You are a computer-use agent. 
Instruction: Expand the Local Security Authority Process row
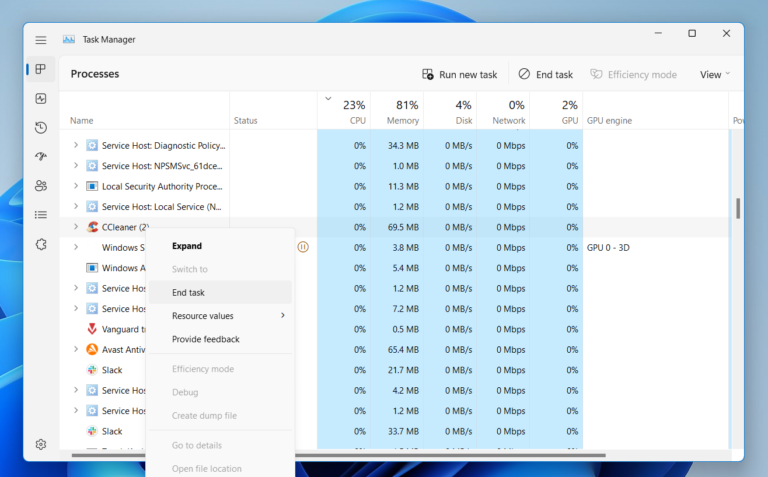[76, 186]
